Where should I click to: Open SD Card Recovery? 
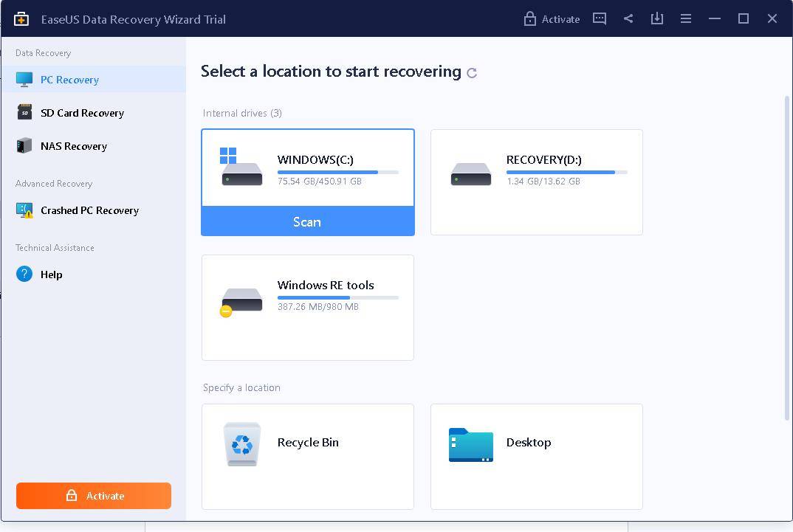tap(82, 113)
